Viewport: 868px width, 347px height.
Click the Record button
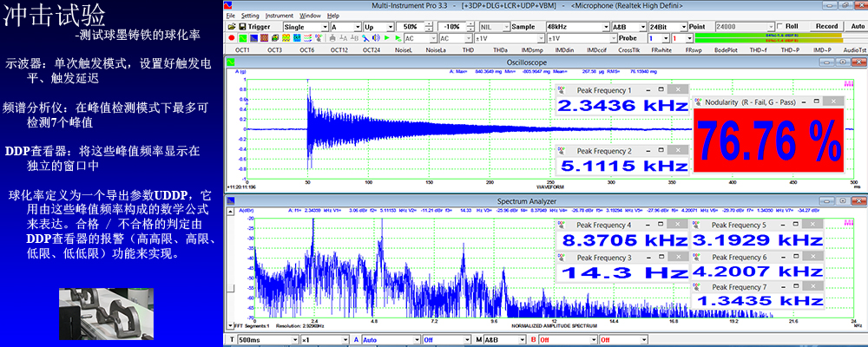click(826, 27)
